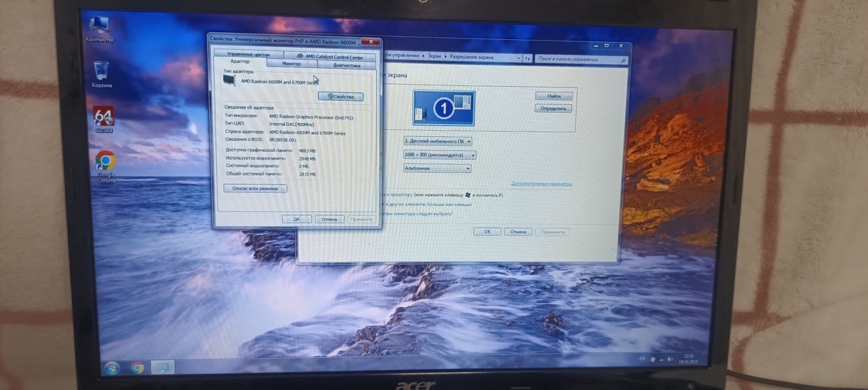The width and height of the screenshot is (868, 390).
Task: Click the search magnifier in Control Panel
Action: (x=623, y=60)
